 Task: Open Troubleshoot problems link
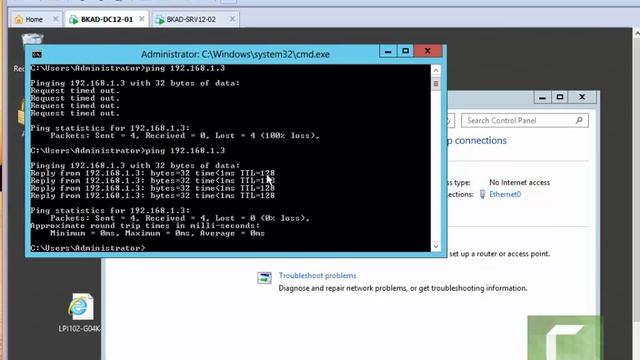pos(317,276)
